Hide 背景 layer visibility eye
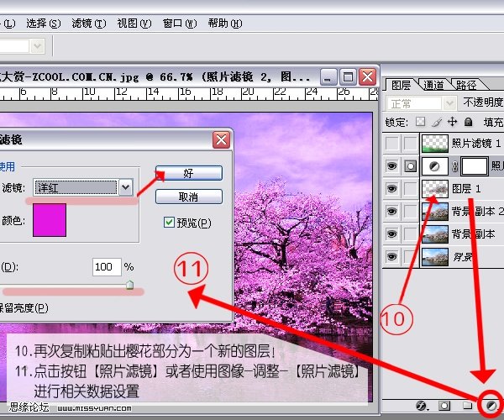The width and height of the screenshot is (504, 420). pos(391,256)
